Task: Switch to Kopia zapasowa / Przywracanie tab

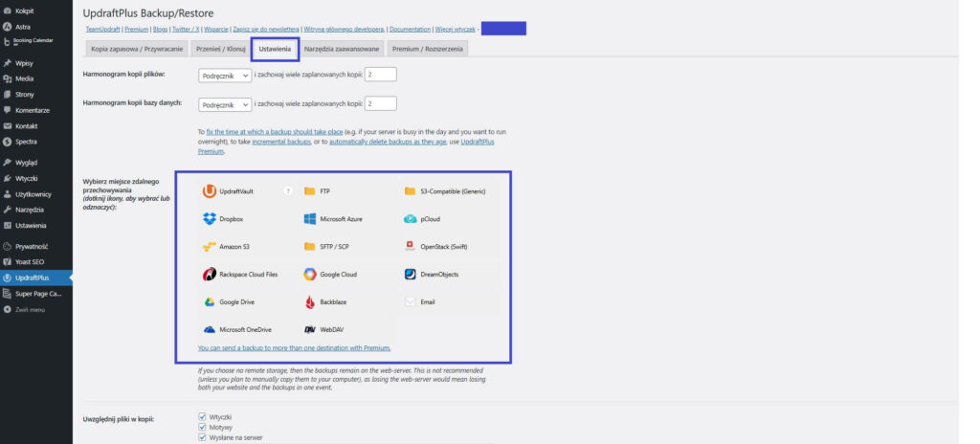Action: coord(137,49)
